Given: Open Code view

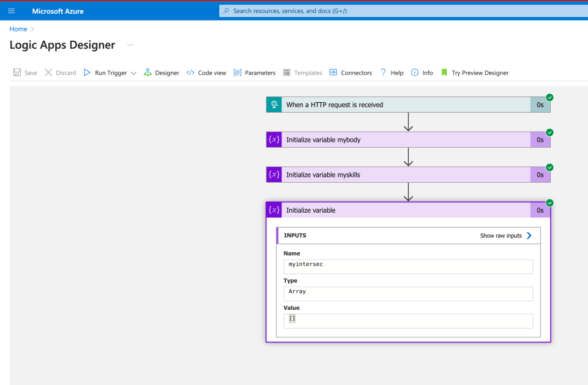Looking at the screenshot, I should [x=206, y=72].
